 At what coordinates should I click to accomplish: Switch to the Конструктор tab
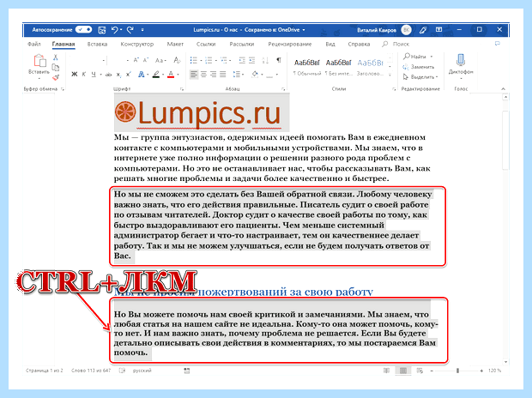point(137,44)
